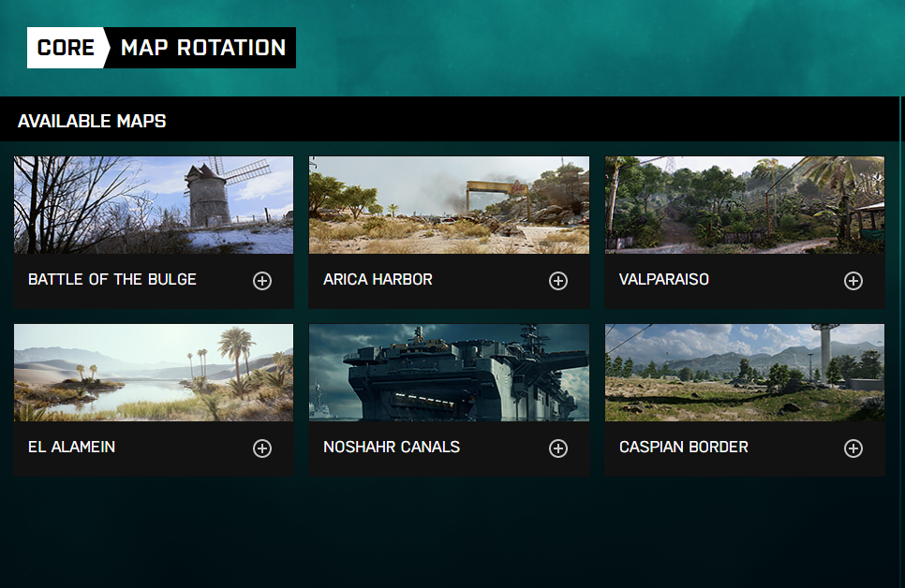Select the Arica Harbor desert thumbnail
The image size is (905, 588).
449,205
